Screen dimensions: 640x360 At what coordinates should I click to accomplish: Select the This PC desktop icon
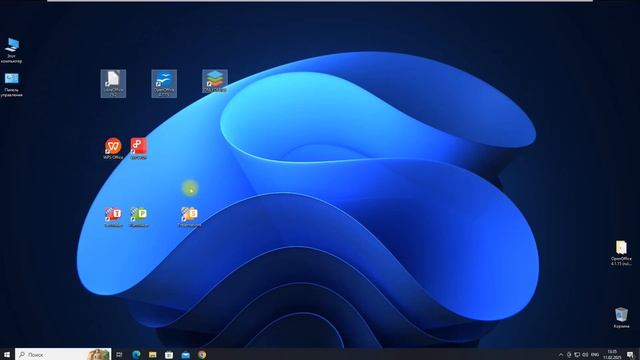click(x=11, y=51)
